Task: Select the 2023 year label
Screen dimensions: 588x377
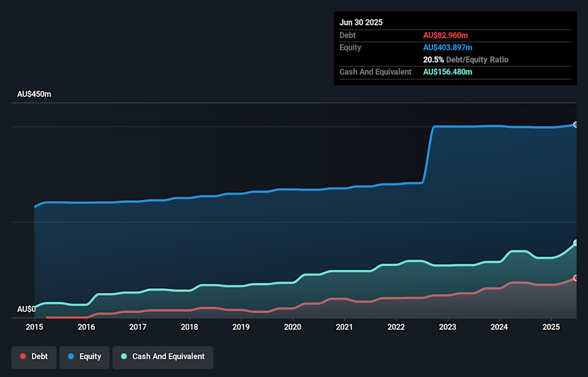Action: coord(448,327)
